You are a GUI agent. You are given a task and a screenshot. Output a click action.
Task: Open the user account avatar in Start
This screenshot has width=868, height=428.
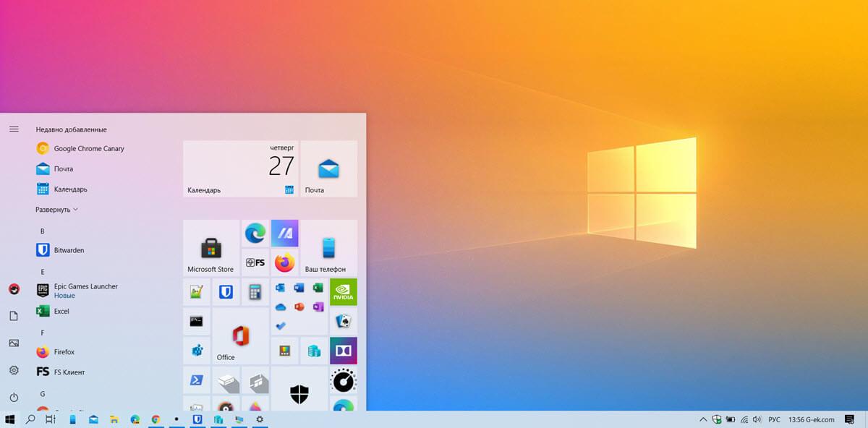coord(14,289)
